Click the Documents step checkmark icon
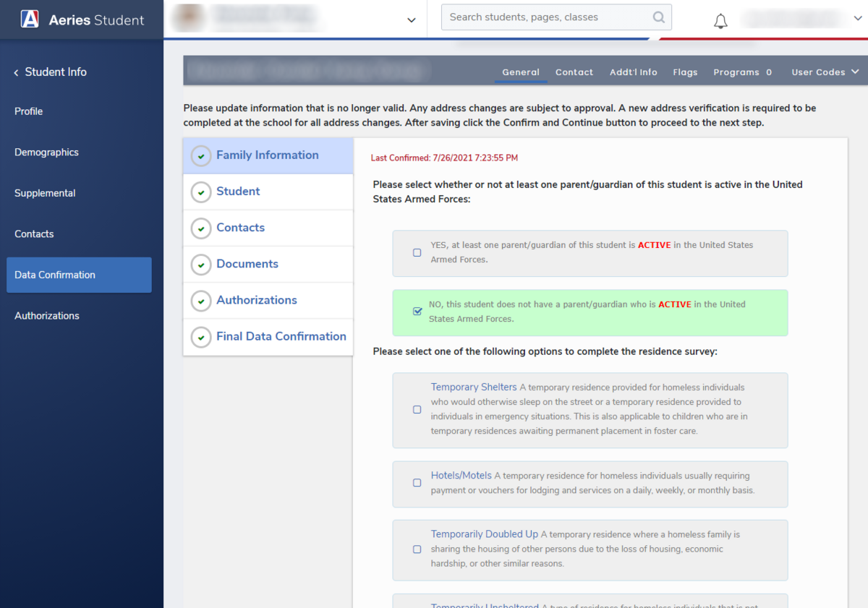Image resolution: width=868 pixels, height=608 pixels. (200, 265)
